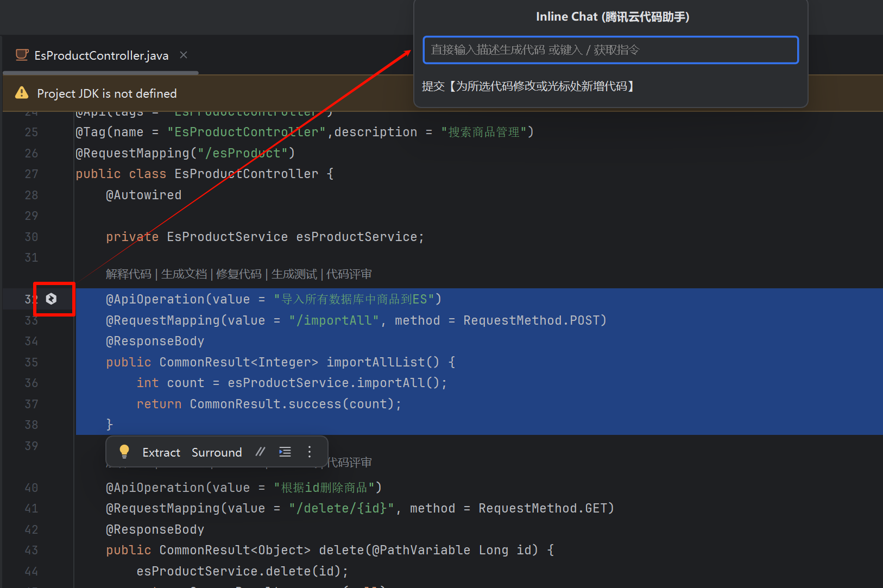Click 代码评审 link above the importAll method
This screenshot has height=588, width=883.
(x=349, y=274)
